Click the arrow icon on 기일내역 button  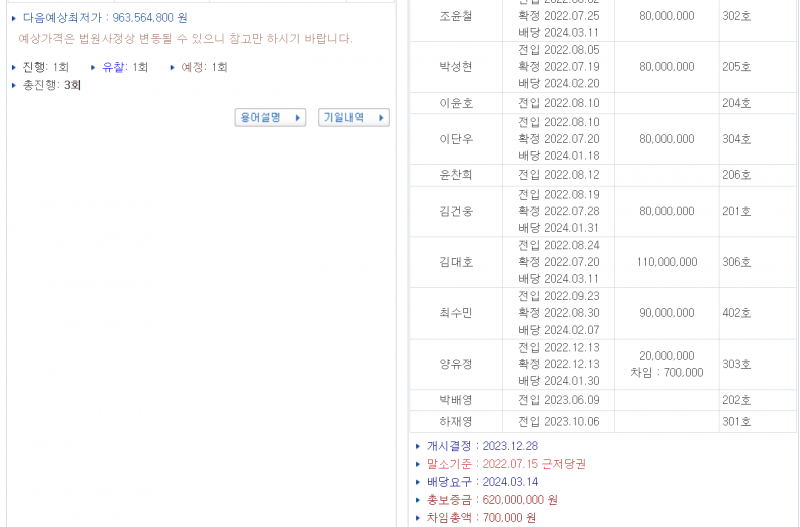380,118
